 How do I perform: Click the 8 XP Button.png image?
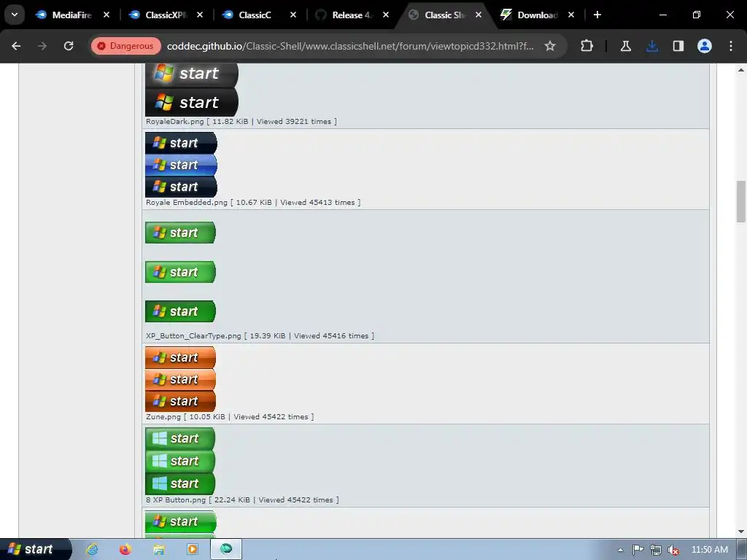[x=180, y=461]
